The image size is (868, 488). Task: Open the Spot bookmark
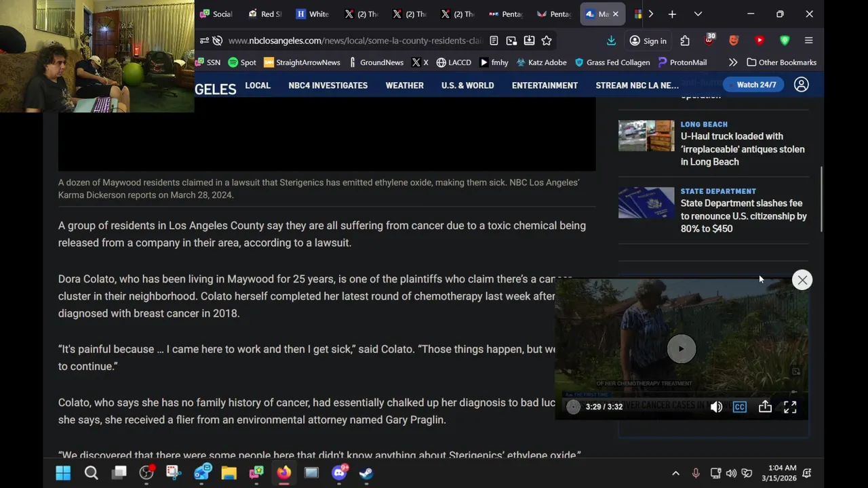point(242,62)
